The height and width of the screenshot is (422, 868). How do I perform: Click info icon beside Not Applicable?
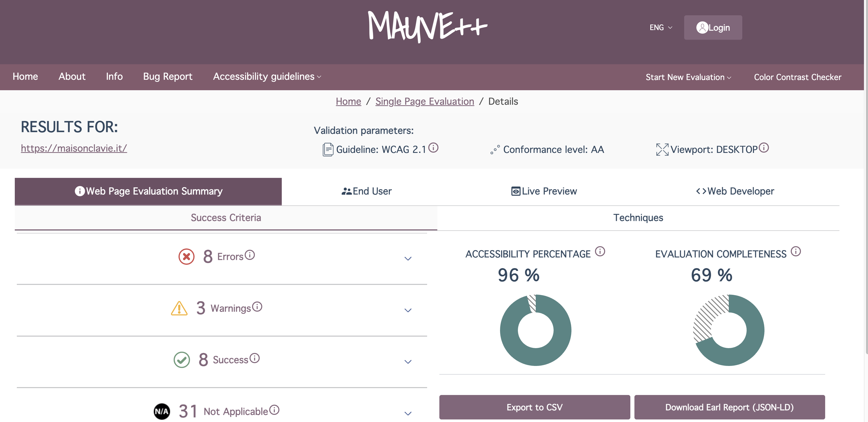click(x=274, y=410)
